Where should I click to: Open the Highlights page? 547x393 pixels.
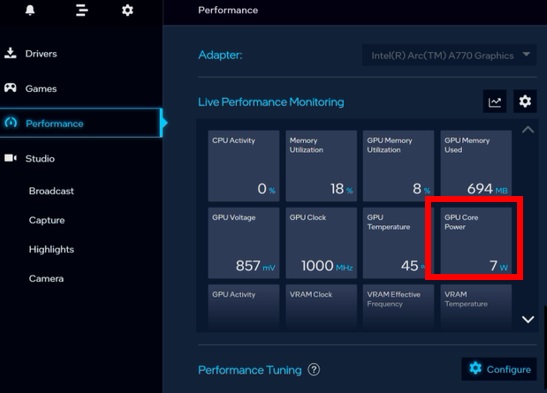pyautogui.click(x=51, y=249)
